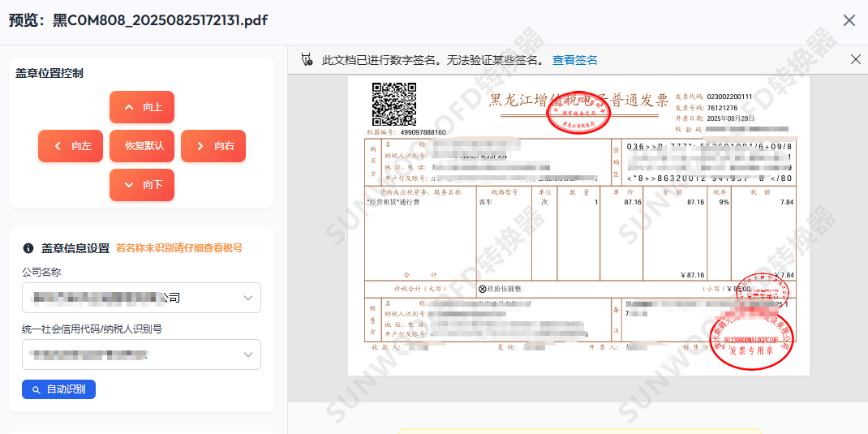The image size is (868, 434).
Task: Close the PDF preview dialog
Action: (849, 20)
